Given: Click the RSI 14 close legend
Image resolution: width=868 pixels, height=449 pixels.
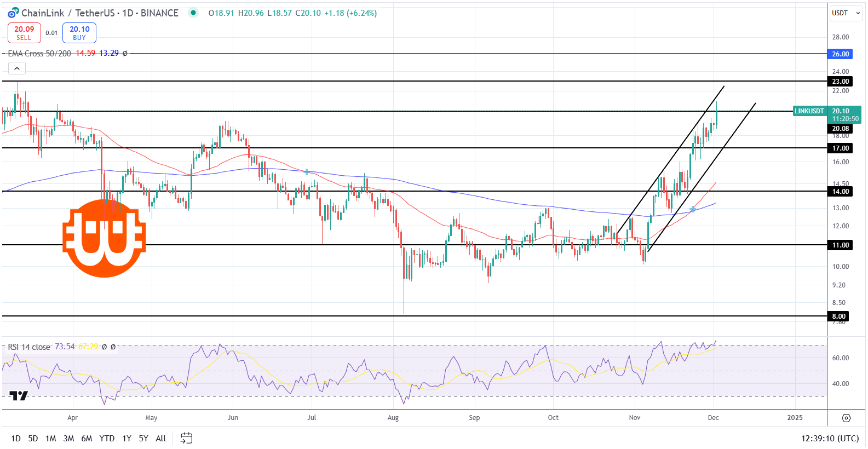Looking at the screenshot, I should click(x=29, y=347).
